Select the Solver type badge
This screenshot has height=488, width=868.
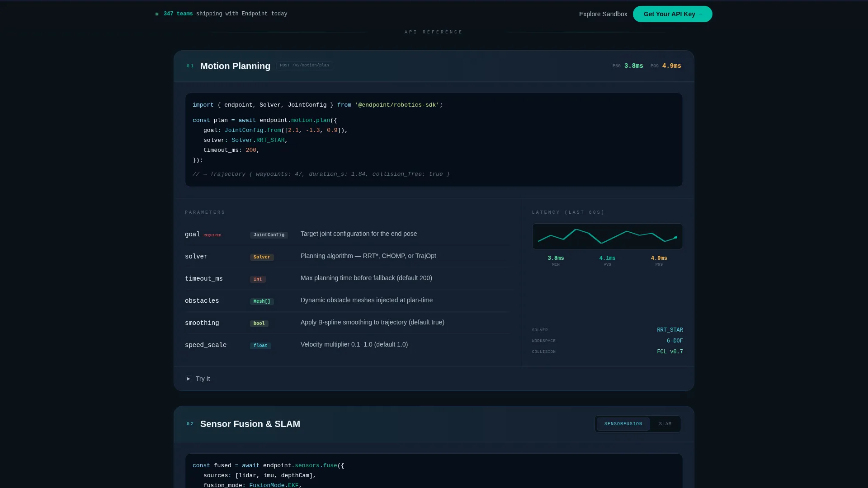click(x=262, y=257)
